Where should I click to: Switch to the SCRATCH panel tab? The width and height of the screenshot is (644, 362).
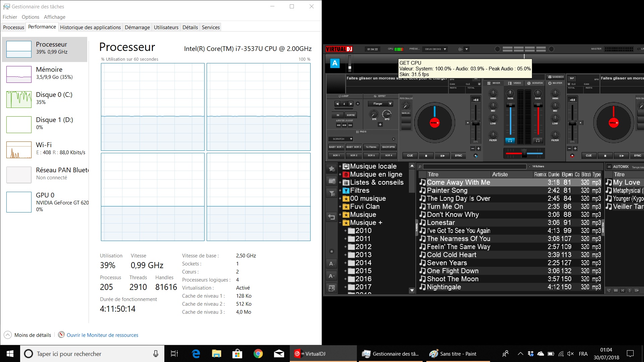point(535,83)
